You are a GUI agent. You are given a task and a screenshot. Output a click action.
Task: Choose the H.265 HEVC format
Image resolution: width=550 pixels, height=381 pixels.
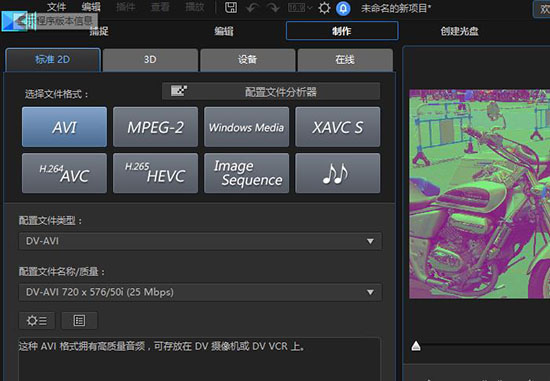click(155, 173)
